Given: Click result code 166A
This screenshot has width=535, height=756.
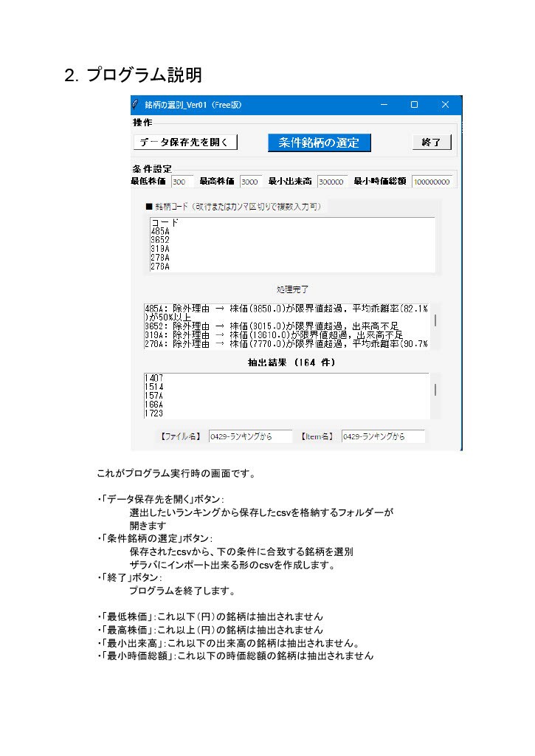Looking at the screenshot, I should tap(154, 405).
